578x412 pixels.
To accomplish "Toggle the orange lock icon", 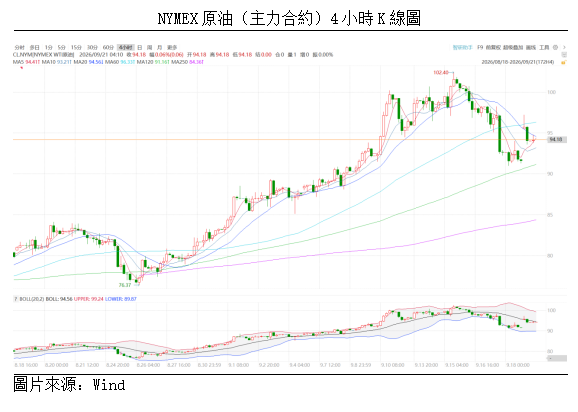I will click(x=564, y=62).
